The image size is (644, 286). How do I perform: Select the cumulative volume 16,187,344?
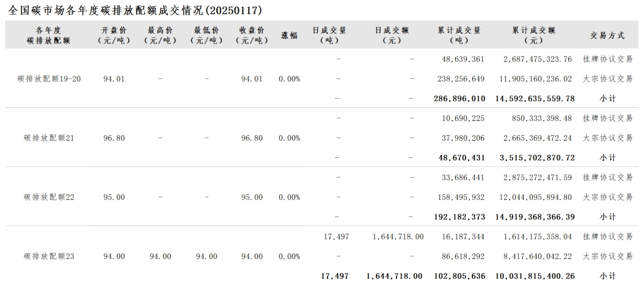coord(463,237)
